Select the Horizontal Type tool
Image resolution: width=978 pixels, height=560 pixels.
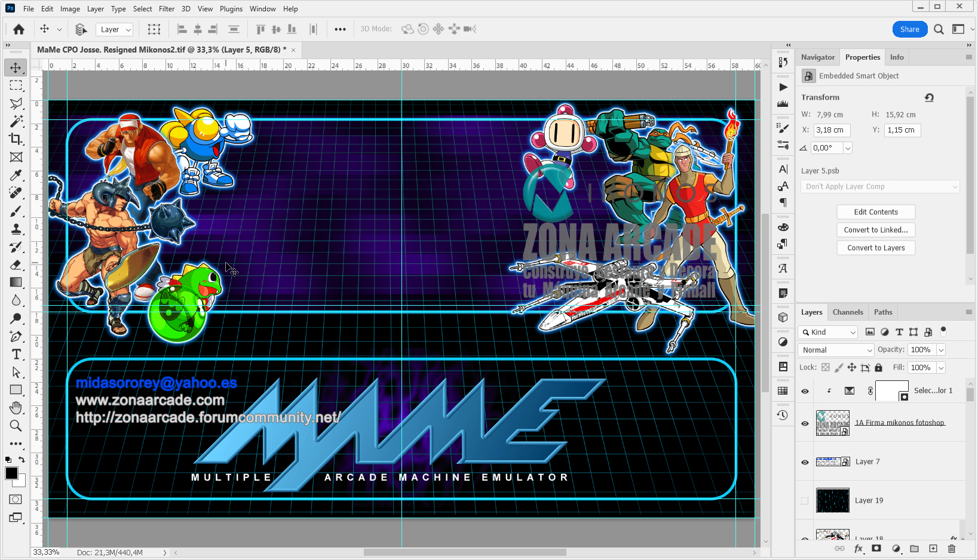pos(16,355)
